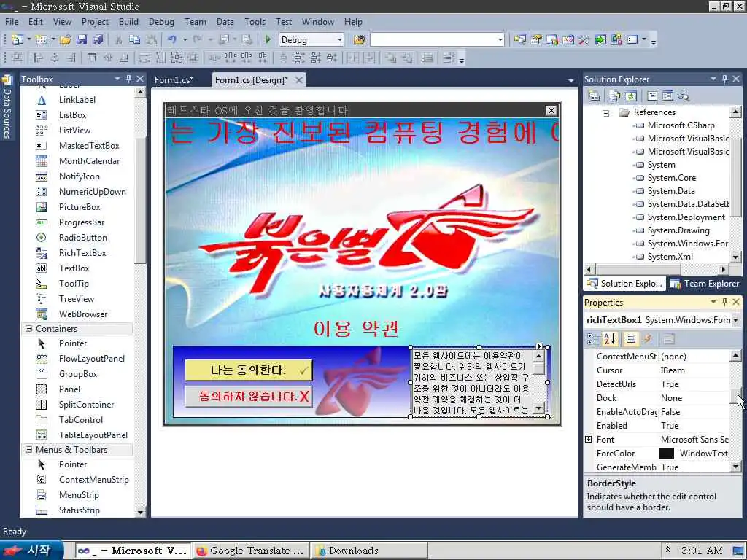Open the Toolbox window position dropdown arrow

click(x=117, y=79)
